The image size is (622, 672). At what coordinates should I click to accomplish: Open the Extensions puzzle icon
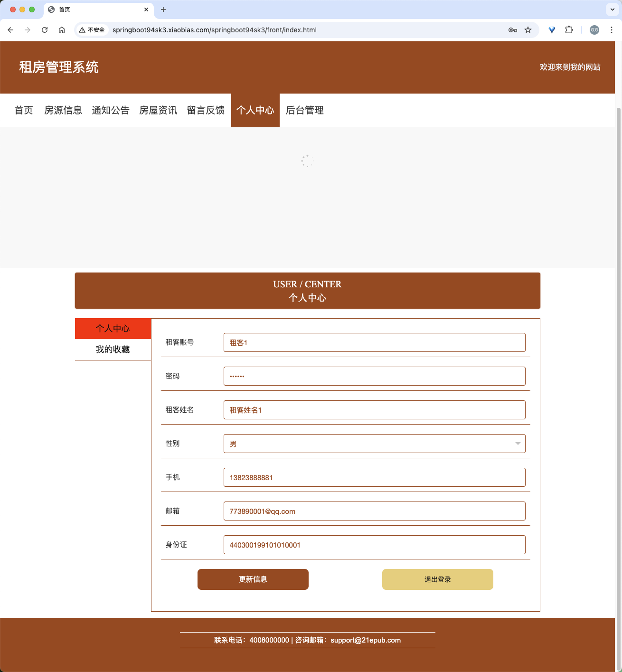pos(569,30)
